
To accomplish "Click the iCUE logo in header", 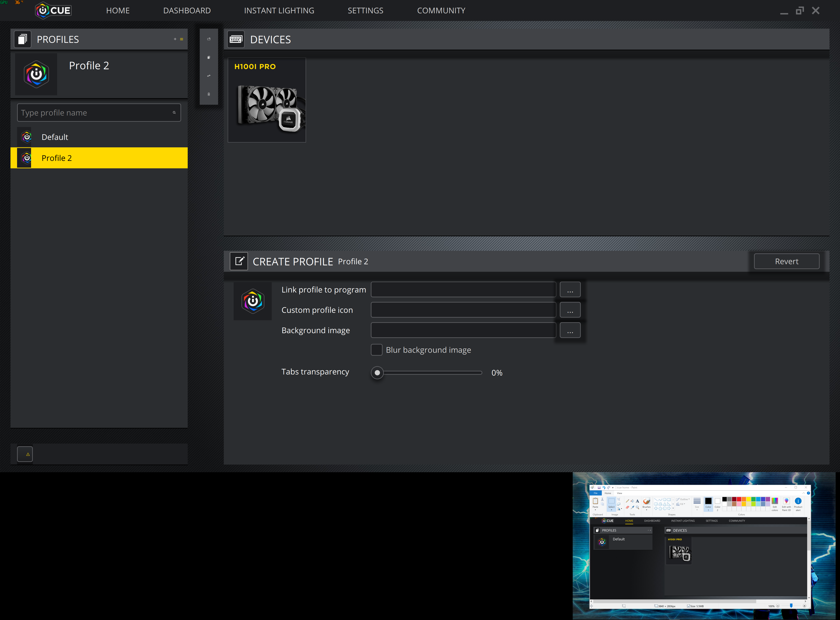I will pyautogui.click(x=53, y=10).
